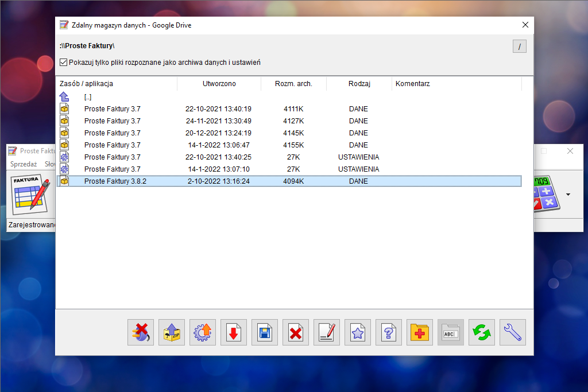Click the rename folder ABC icon
This screenshot has height=392, width=588.
(451, 332)
